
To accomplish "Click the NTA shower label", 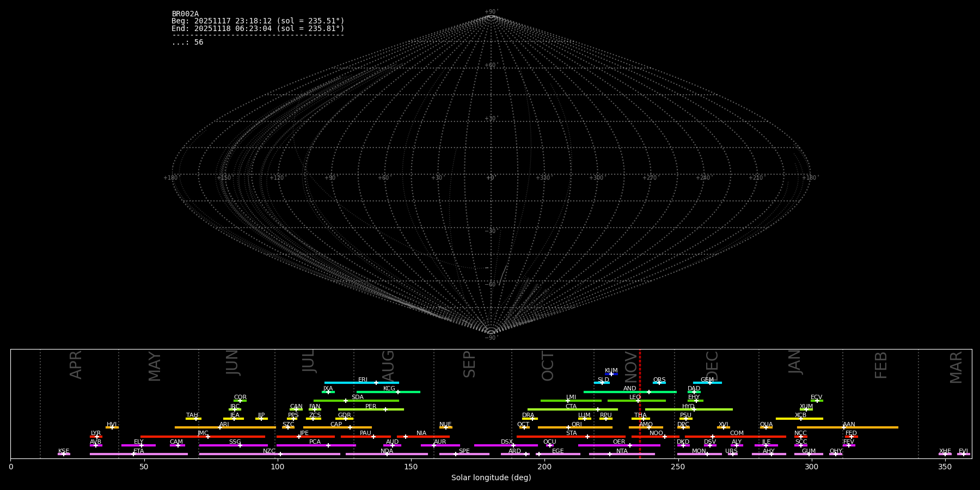I will pos(622,451).
